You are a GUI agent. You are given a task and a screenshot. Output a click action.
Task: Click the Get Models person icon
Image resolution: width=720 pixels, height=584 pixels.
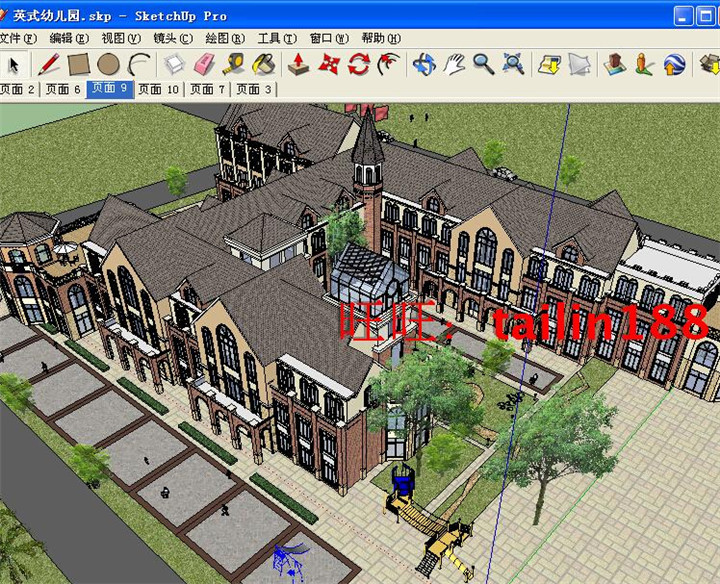(x=644, y=64)
